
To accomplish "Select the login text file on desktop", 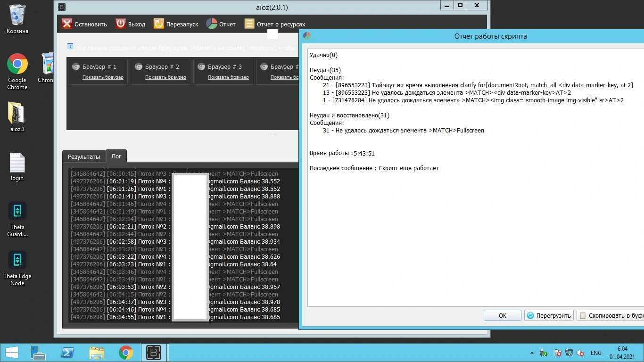I will point(17,167).
